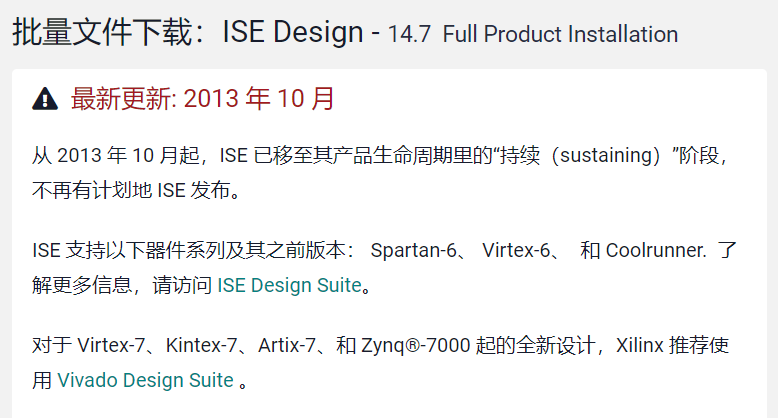
Task: Click the sentence listing Spartan-6, Virtex-6 and Coolrunner
Action: point(385,251)
